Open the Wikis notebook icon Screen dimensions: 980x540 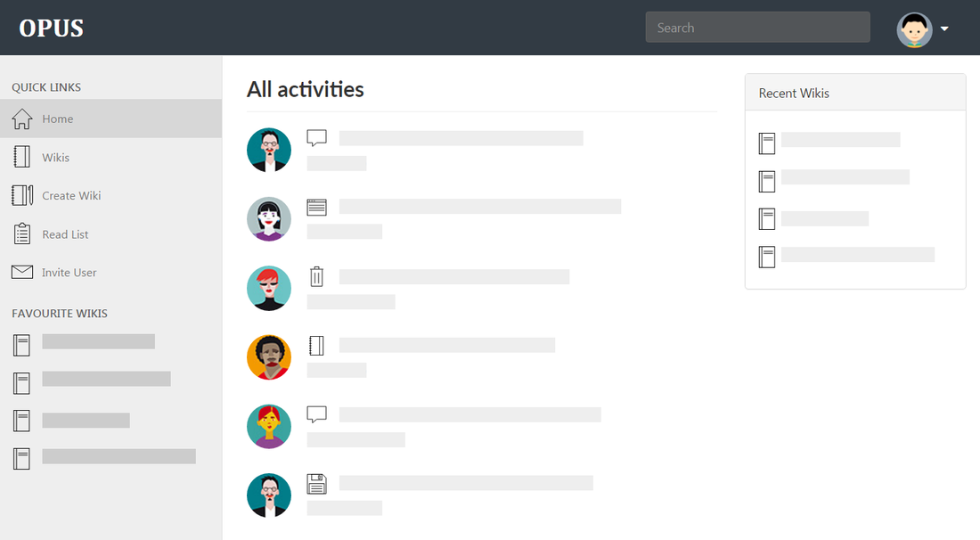coord(22,157)
